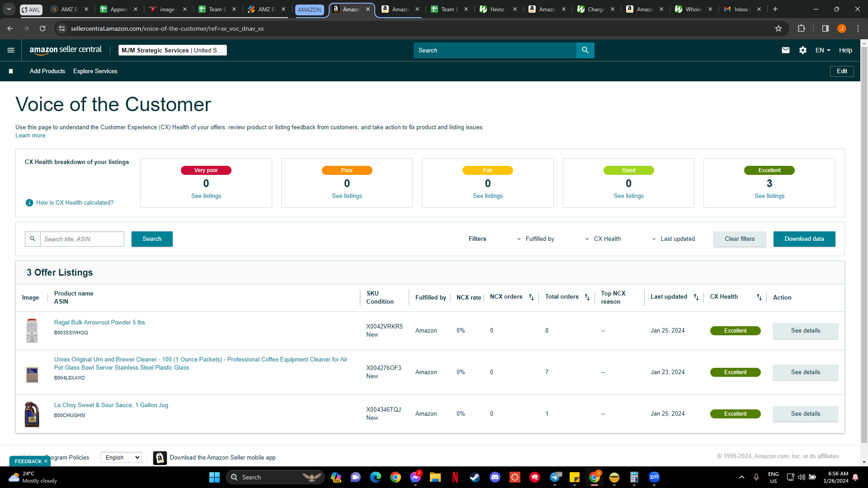The height and width of the screenshot is (488, 868).
Task: Show hidden system tray icons chevron
Action: 742,477
